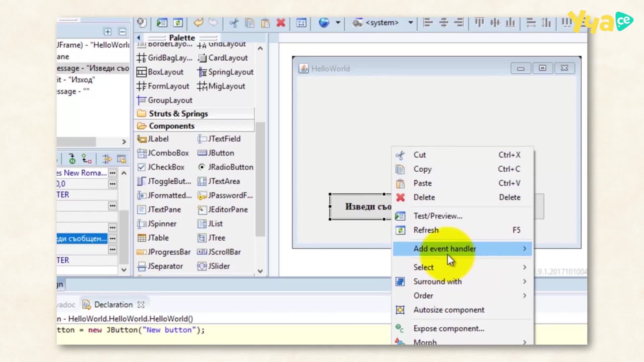Collapse the Components palette category
644x362 pixels.
195,126
